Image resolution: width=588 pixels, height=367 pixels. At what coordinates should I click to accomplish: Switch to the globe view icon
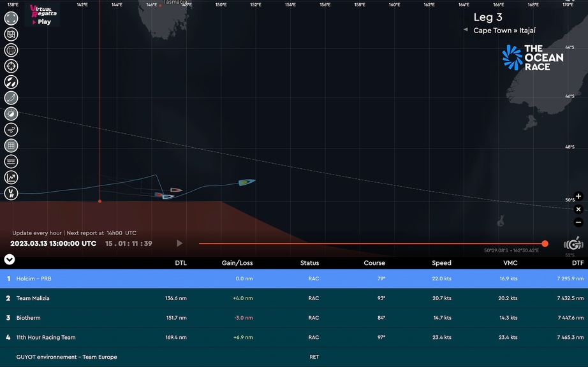pyautogui.click(x=11, y=50)
